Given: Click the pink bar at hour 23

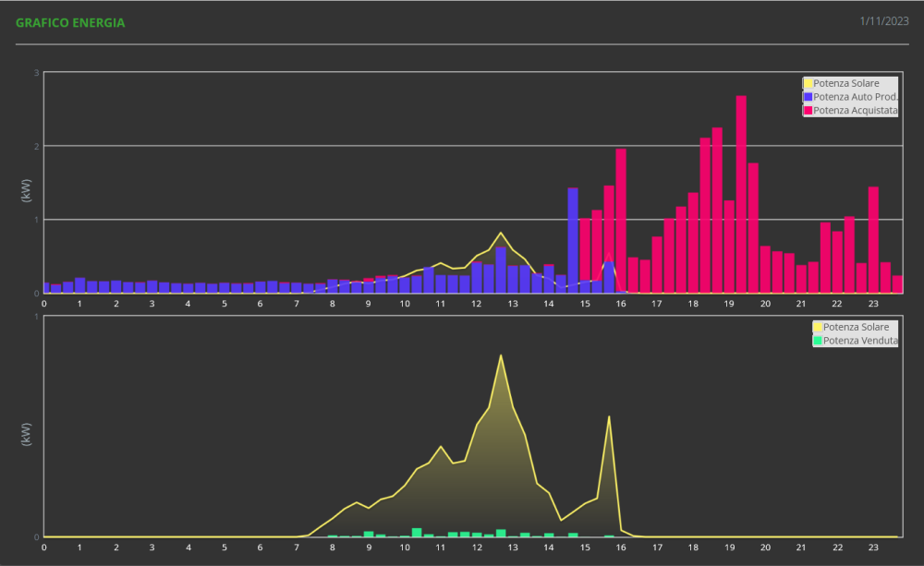Looking at the screenshot, I should (873, 240).
